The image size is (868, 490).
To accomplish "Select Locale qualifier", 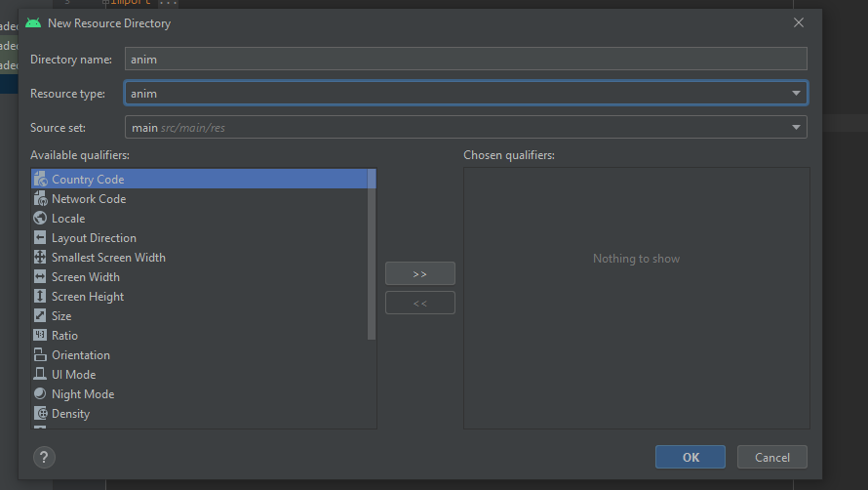I will pos(199,218).
